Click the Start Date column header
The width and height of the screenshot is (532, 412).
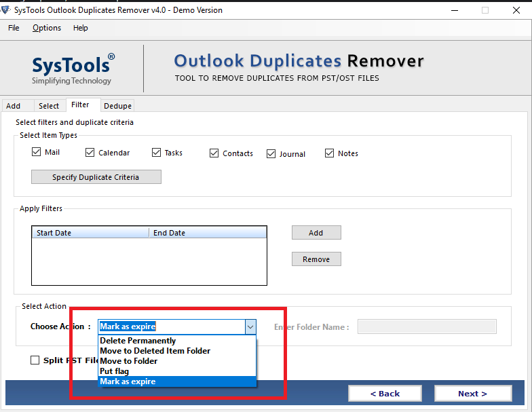click(90, 233)
